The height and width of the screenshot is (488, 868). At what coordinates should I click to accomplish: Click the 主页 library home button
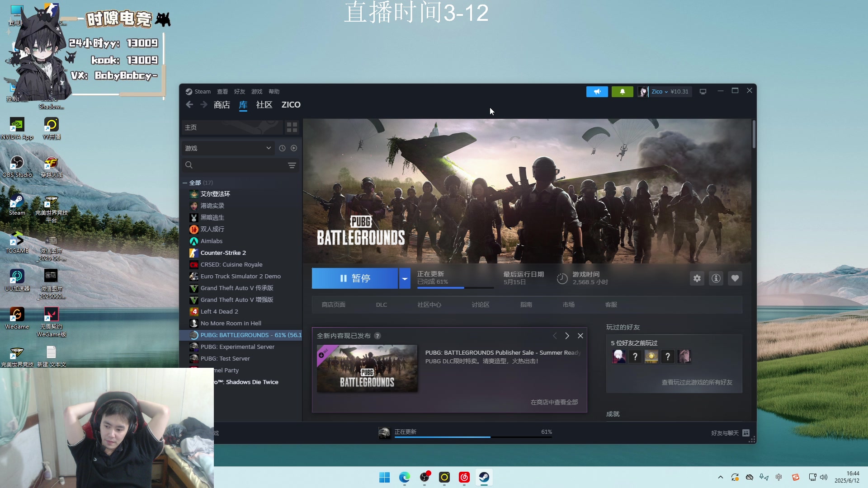(232, 127)
